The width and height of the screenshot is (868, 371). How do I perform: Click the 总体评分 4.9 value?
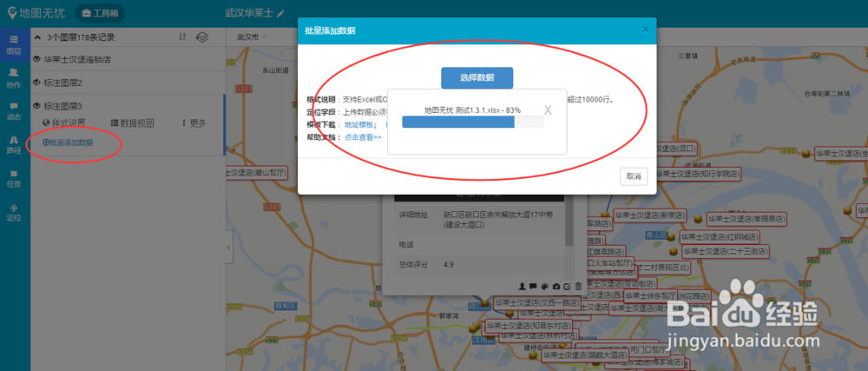tap(449, 265)
